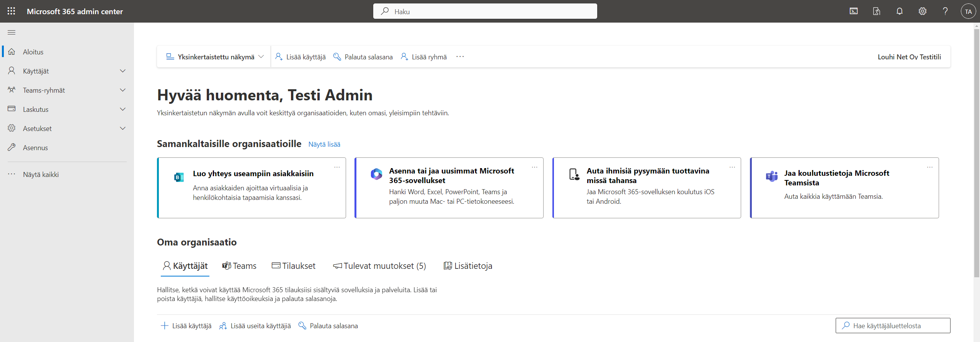The height and width of the screenshot is (342, 980).
Task: Expand Käyttäjät section chevron
Action: [122, 71]
